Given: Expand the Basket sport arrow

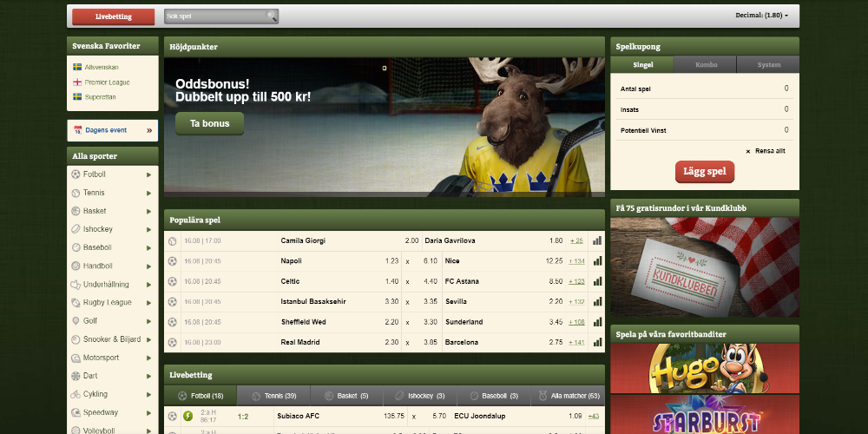Looking at the screenshot, I should pyautogui.click(x=149, y=211).
